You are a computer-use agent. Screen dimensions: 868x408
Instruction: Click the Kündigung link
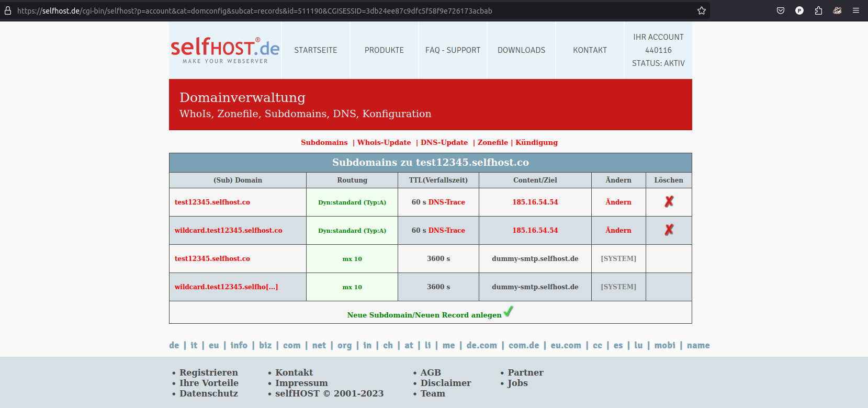click(536, 142)
